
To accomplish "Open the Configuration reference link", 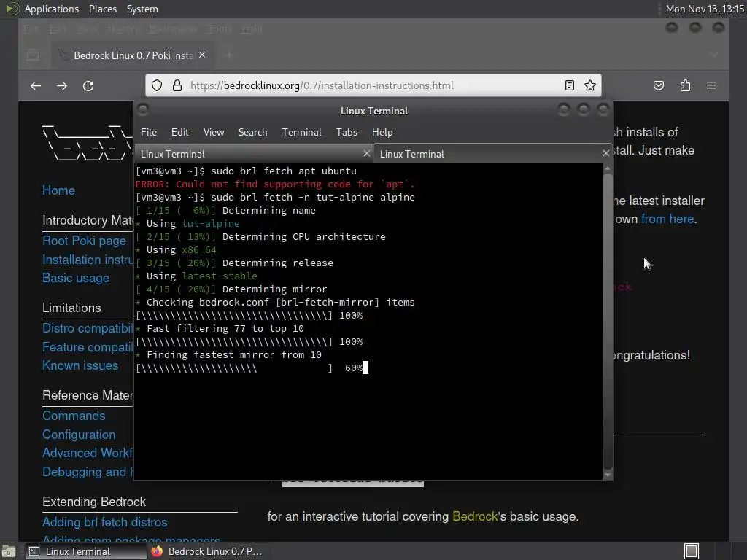I will pos(79,435).
